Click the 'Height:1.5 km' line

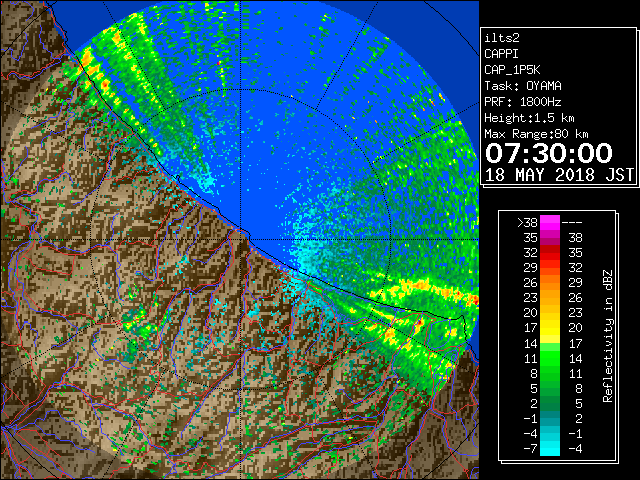point(529,118)
